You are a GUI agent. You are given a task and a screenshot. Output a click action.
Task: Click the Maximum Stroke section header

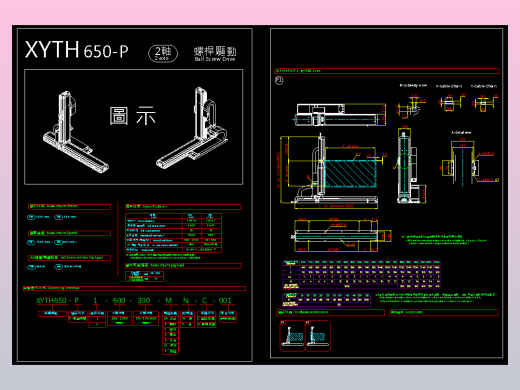69,207
